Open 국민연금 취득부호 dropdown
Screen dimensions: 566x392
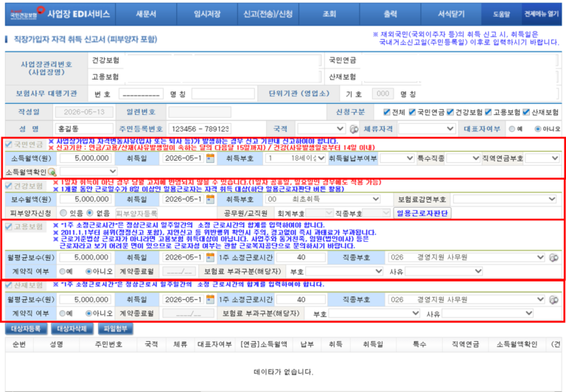coord(296,158)
